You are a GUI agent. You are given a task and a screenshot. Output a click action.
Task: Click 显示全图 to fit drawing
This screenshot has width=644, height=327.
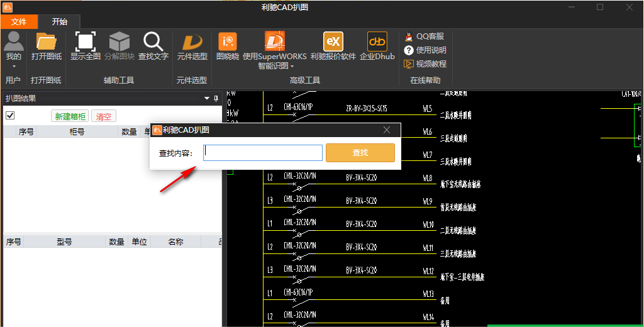tap(86, 42)
